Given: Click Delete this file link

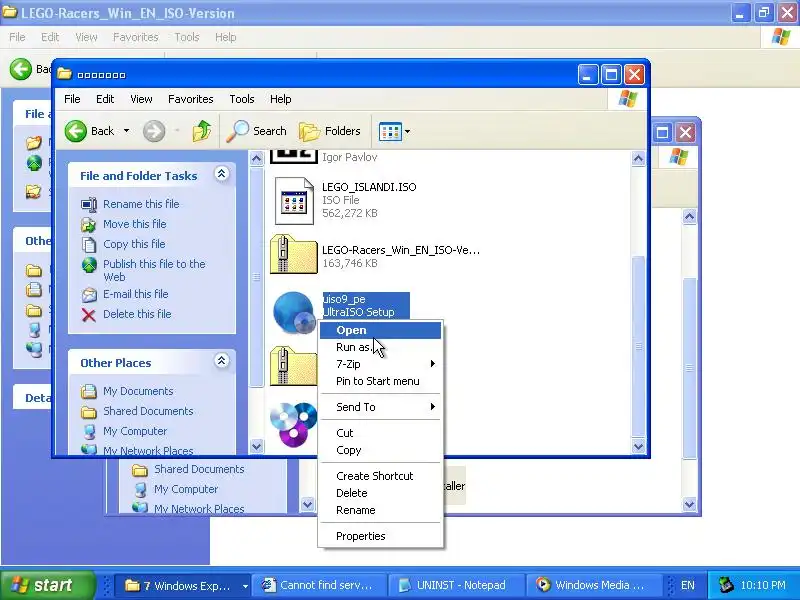Looking at the screenshot, I should point(137,314).
